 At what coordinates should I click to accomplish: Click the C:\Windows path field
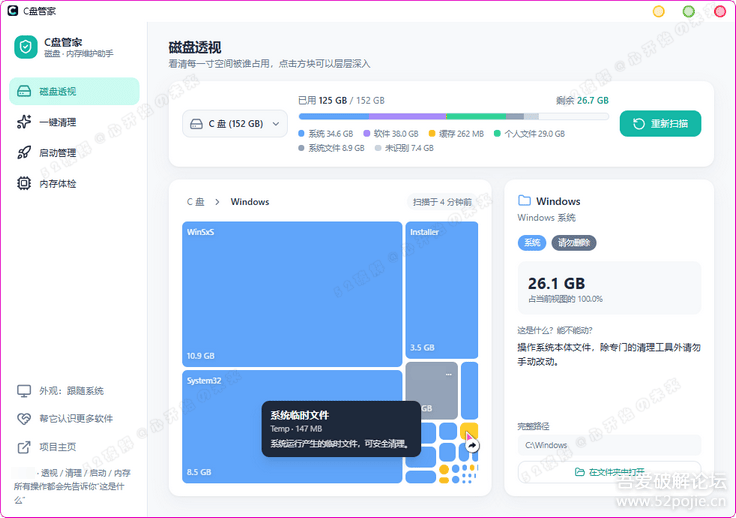click(x=609, y=445)
